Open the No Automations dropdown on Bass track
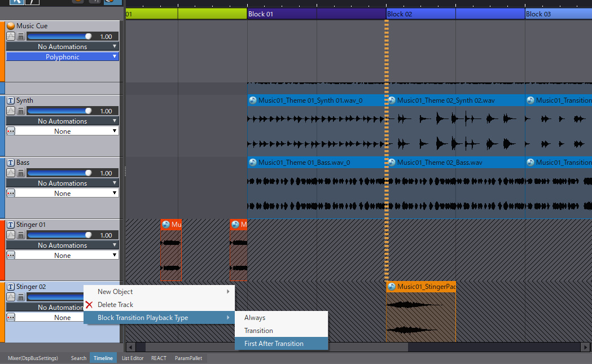The image size is (592, 364). [x=62, y=183]
